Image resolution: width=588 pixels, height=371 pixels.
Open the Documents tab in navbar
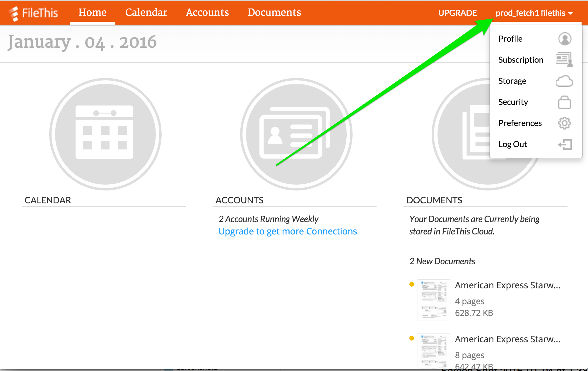tap(274, 12)
